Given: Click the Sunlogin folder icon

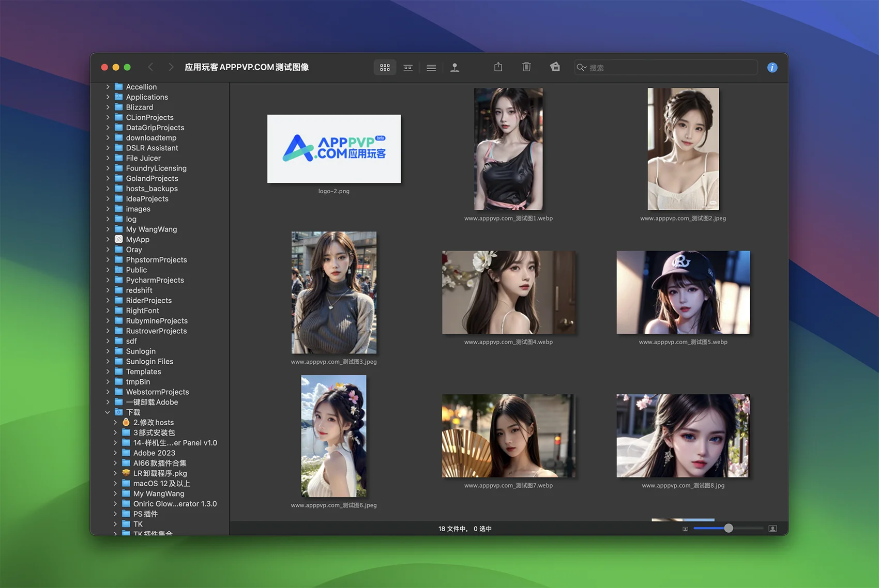Looking at the screenshot, I should point(119,351).
